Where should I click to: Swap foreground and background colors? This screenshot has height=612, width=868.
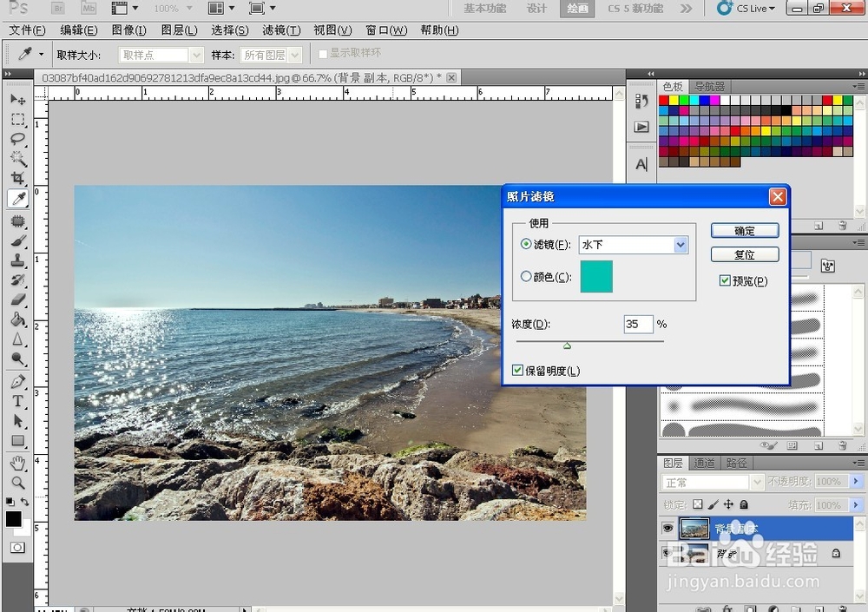(25, 501)
